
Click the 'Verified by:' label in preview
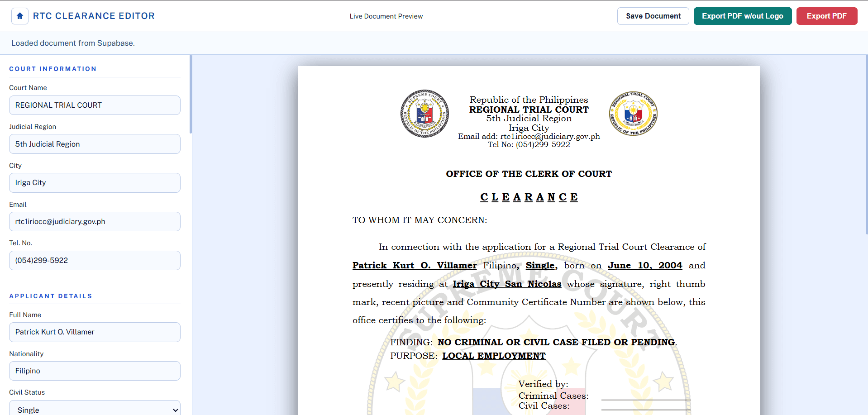(x=543, y=384)
